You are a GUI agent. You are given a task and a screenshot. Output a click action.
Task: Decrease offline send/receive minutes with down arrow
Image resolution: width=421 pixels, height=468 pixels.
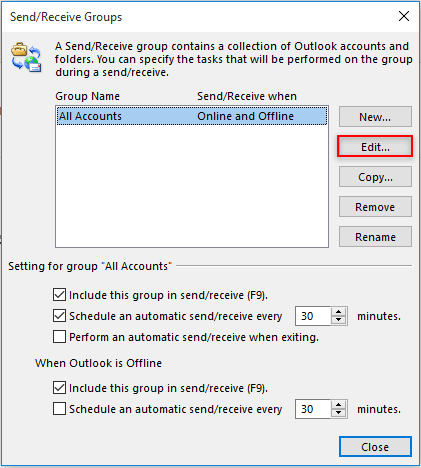pyautogui.click(x=339, y=413)
